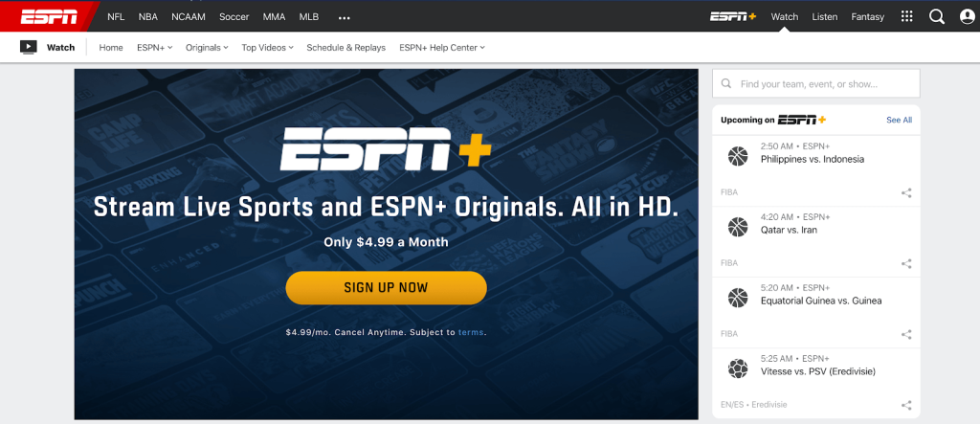Share the Philippines vs. Indonesia game
The image size is (980, 424).
(x=906, y=192)
